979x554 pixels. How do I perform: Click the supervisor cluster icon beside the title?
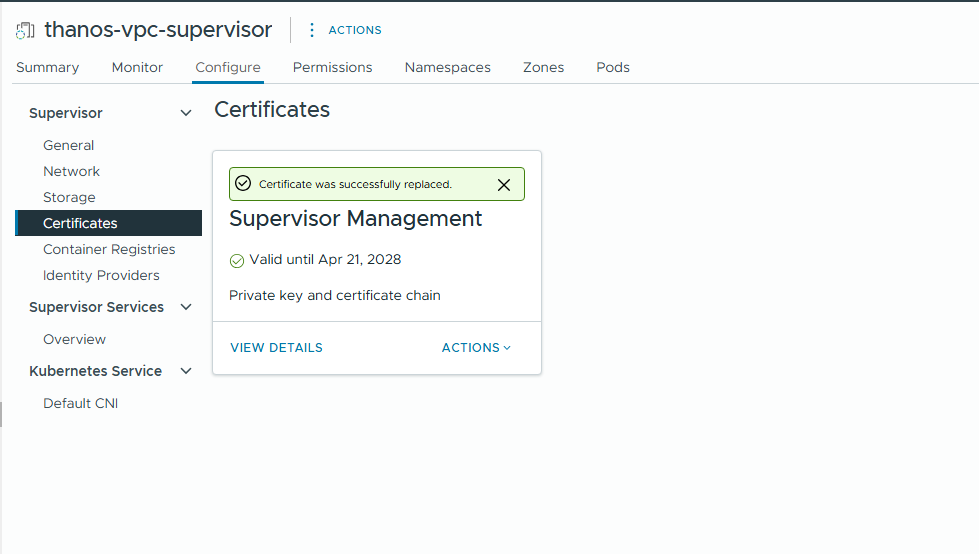click(26, 30)
